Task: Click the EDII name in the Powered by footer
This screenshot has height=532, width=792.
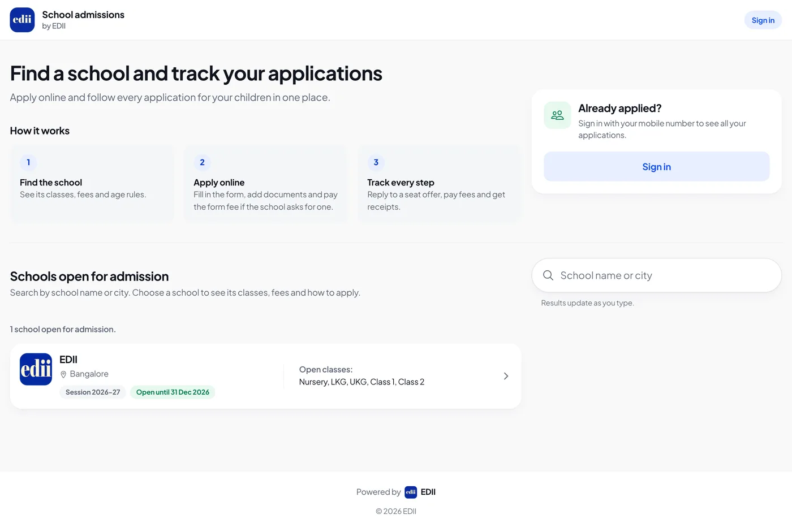Action: [428, 492]
